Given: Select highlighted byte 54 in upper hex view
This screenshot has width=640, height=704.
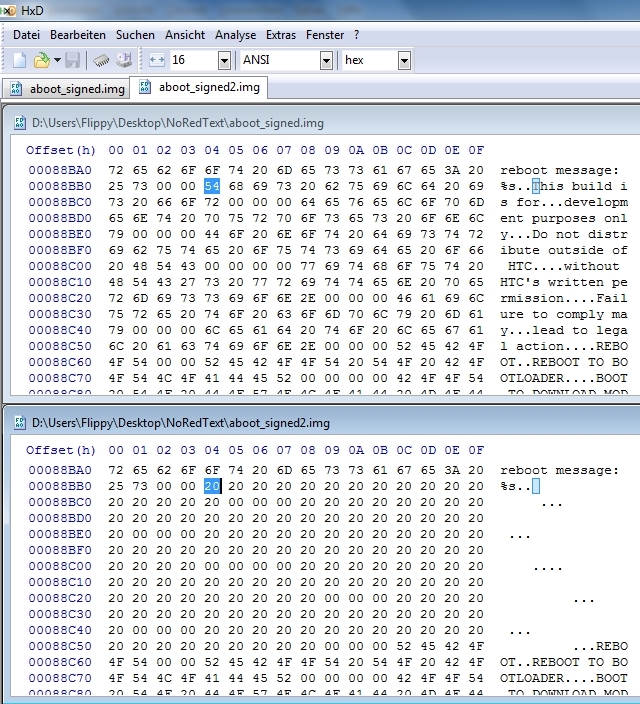Looking at the screenshot, I should (212, 187).
